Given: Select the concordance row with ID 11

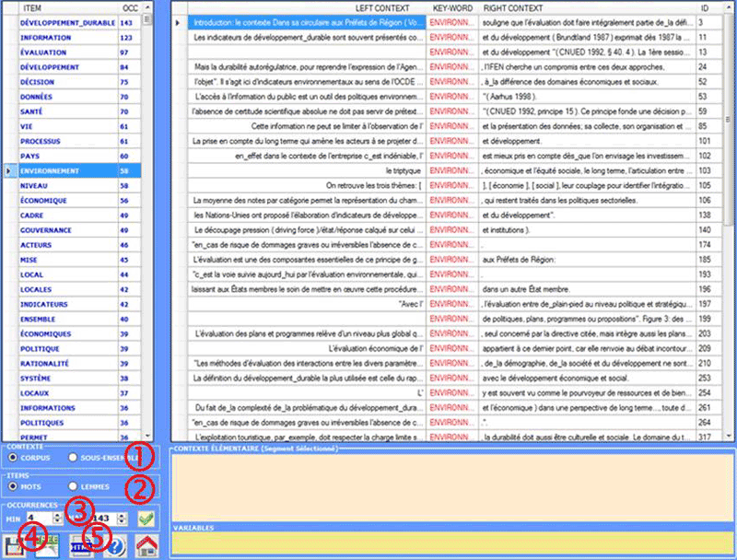Looking at the screenshot, I should 455,37.
